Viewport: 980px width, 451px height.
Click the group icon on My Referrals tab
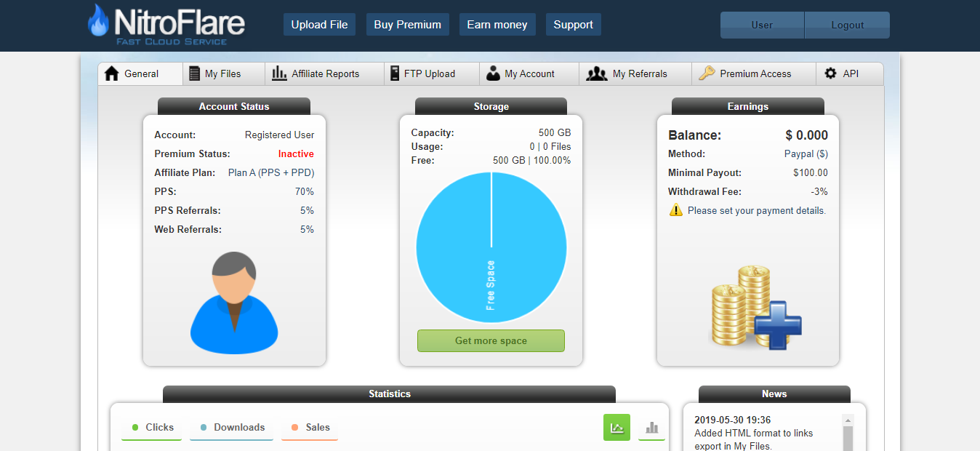[x=597, y=73]
